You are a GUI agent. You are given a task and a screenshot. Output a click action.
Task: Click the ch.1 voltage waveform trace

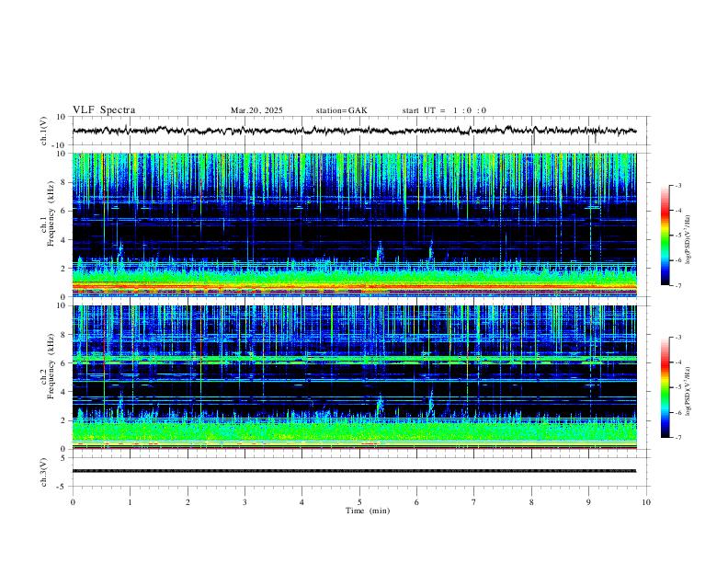tap(354, 131)
